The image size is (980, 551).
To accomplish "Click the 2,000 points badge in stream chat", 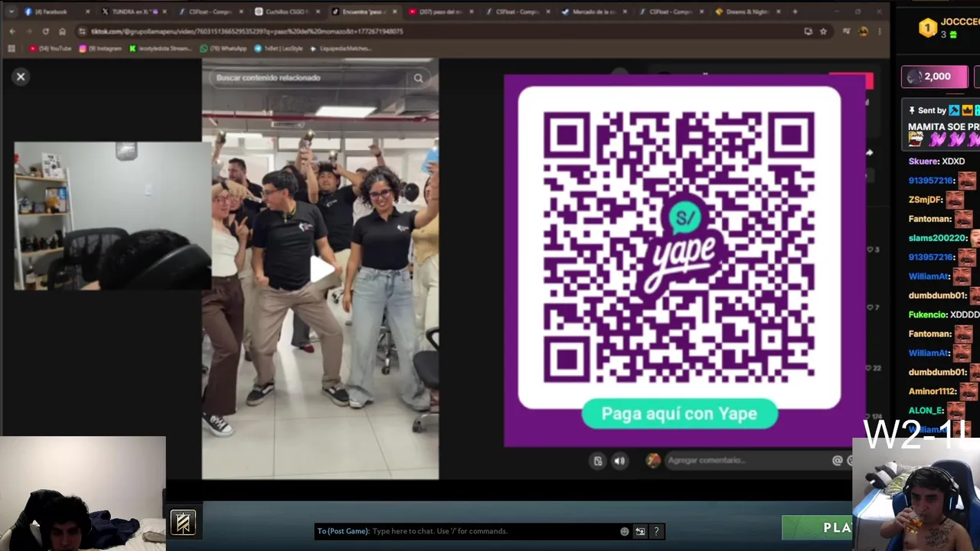I will tap(934, 77).
